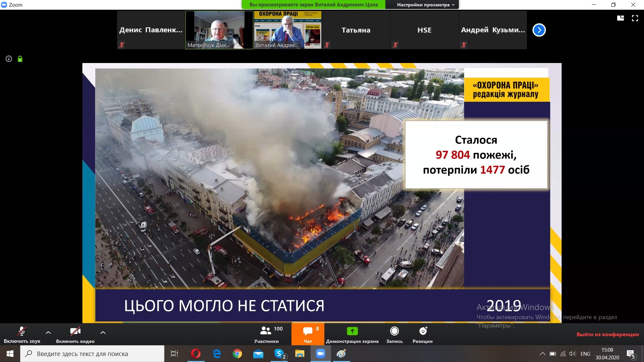Unmute microphone with Включить звук
Screen dimensions: 644x362
[x=22, y=335]
